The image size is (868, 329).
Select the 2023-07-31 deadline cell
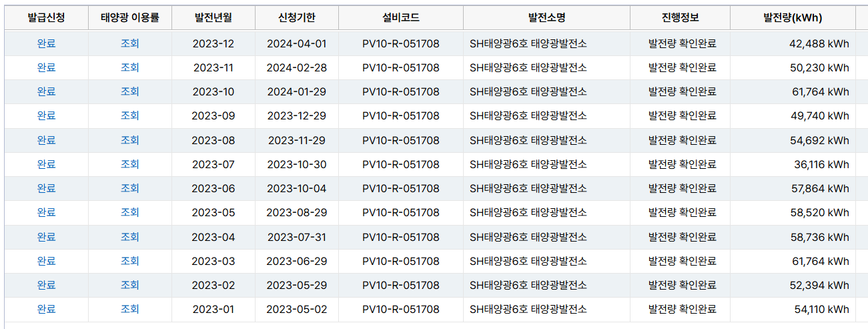click(x=296, y=237)
